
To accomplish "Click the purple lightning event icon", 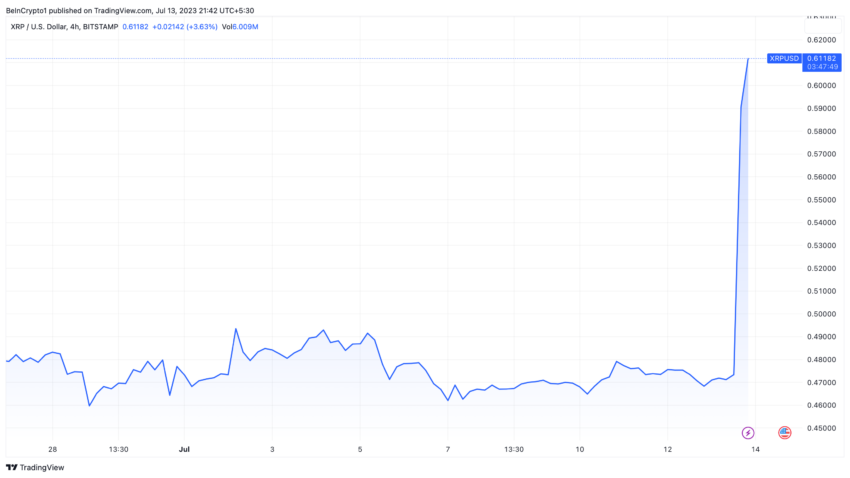I will 748,432.
